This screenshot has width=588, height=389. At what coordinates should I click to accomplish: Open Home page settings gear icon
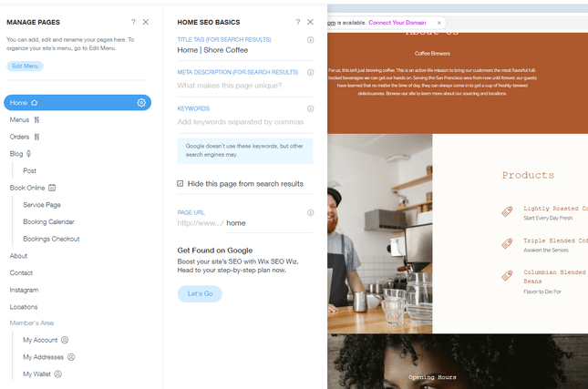pyautogui.click(x=141, y=103)
